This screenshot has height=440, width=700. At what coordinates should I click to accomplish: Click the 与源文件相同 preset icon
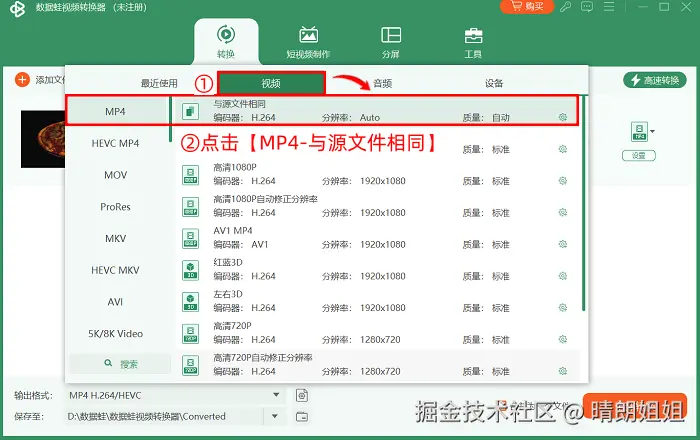(191, 111)
